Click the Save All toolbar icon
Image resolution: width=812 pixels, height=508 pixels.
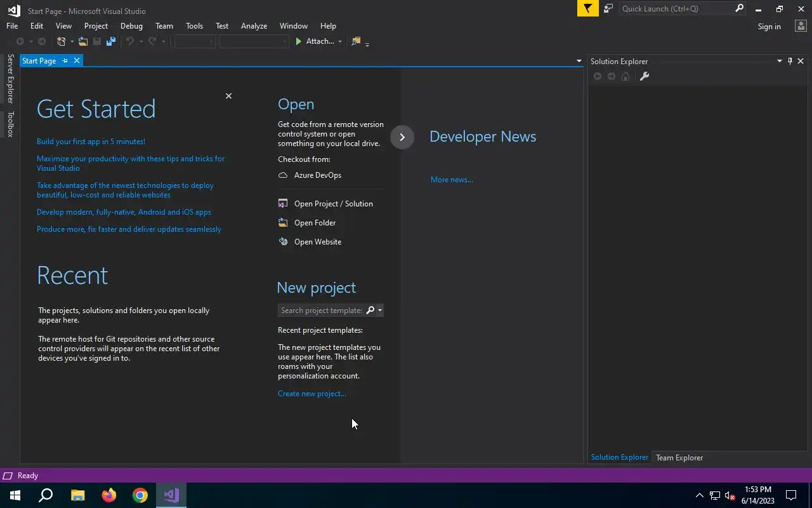(111, 41)
